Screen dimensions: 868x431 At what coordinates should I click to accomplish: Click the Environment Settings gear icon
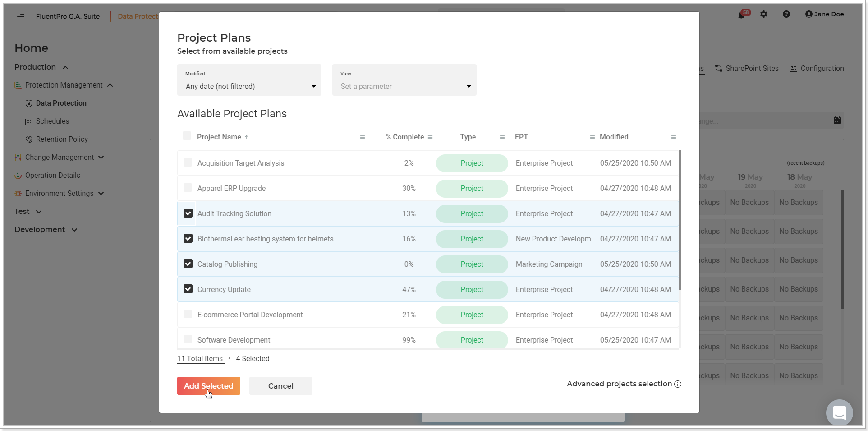18,194
